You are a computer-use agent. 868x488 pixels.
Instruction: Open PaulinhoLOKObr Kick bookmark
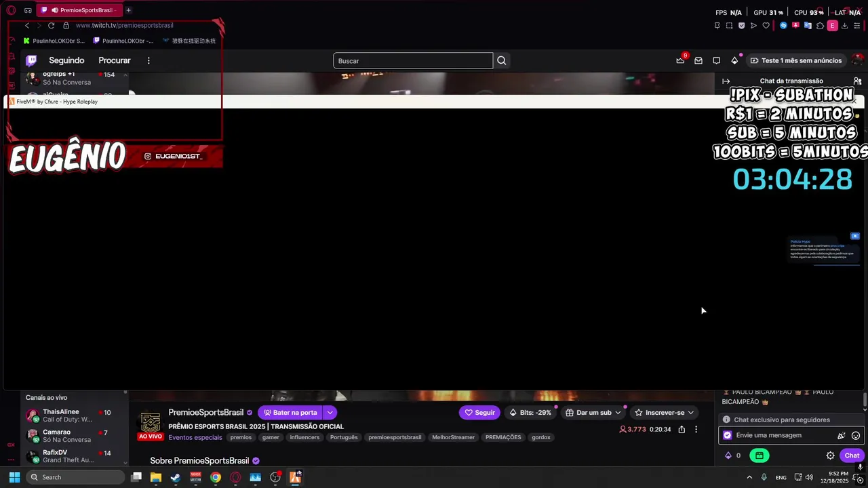click(x=54, y=41)
